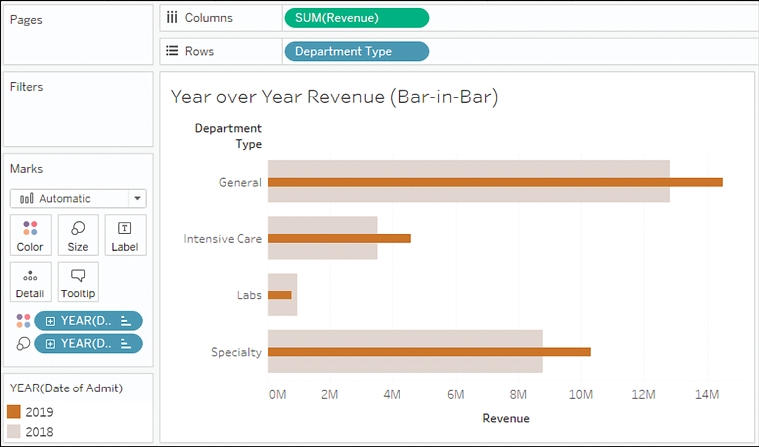The image size is (759, 447).
Task: Expand the first YEAR pill using plus icon
Action: (50, 320)
